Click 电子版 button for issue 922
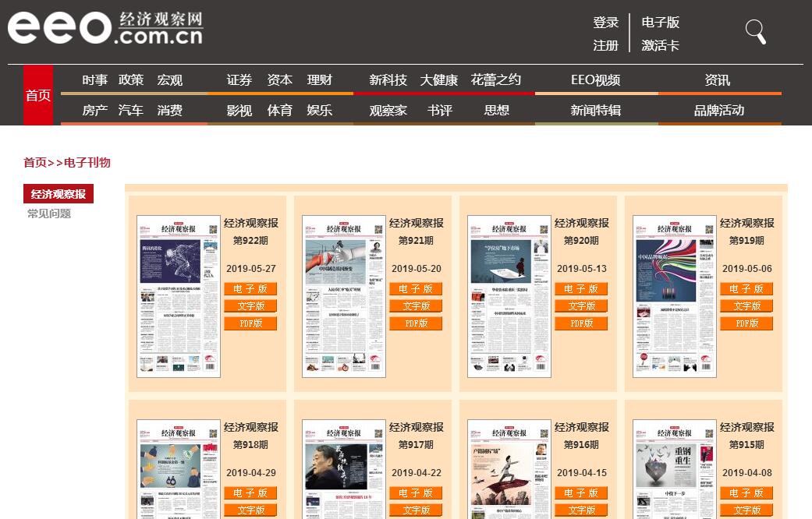The width and height of the screenshot is (812, 519). (x=250, y=289)
